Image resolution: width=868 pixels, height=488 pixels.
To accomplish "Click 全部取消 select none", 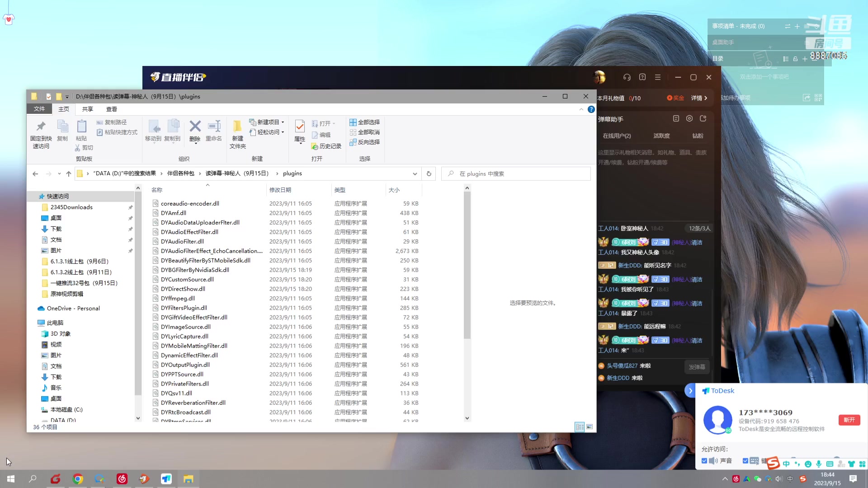I will (365, 132).
